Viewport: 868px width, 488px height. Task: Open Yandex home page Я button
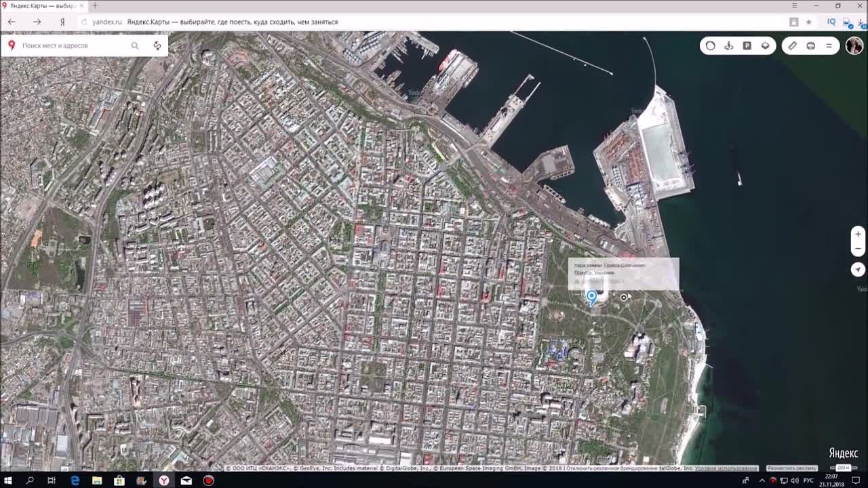click(x=62, y=22)
